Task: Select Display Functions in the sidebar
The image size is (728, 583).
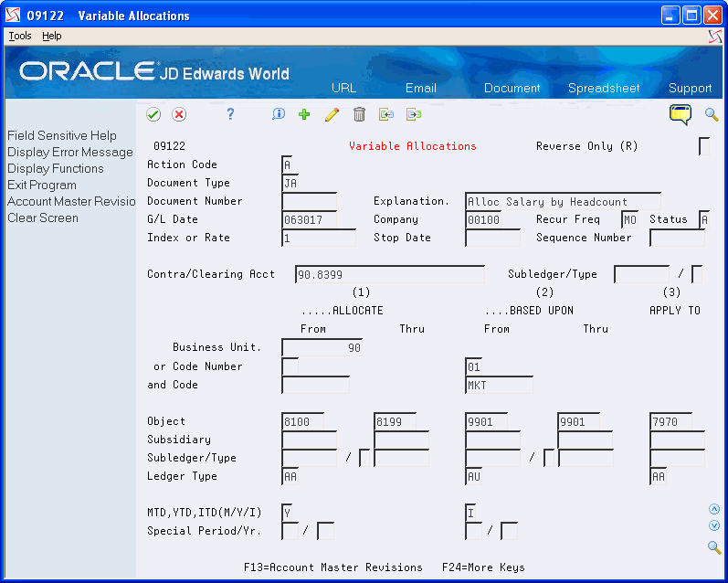Action: [x=55, y=168]
